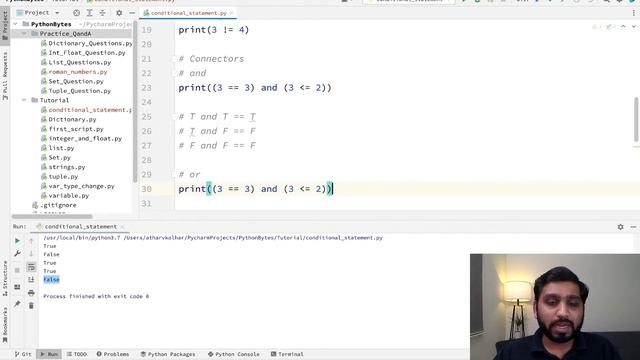This screenshot has width=640, height=360.
Task: Open first_script.py file
Action: tap(72, 129)
